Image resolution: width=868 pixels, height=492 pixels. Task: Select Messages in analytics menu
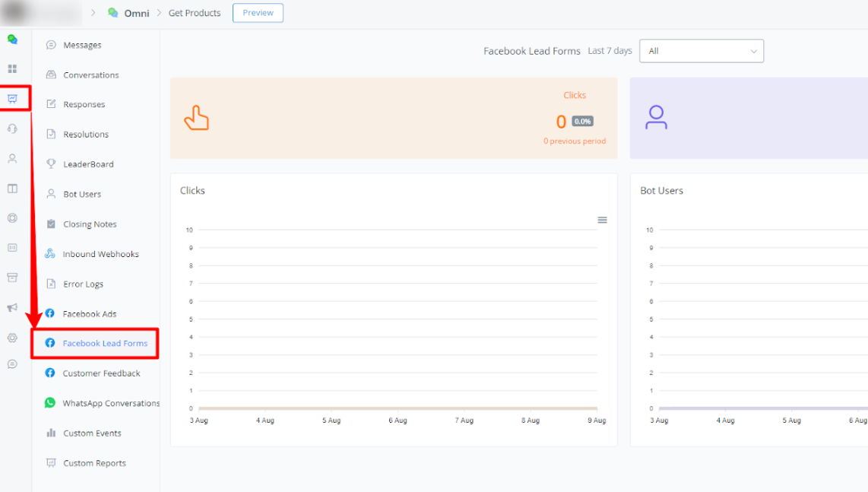tap(82, 45)
